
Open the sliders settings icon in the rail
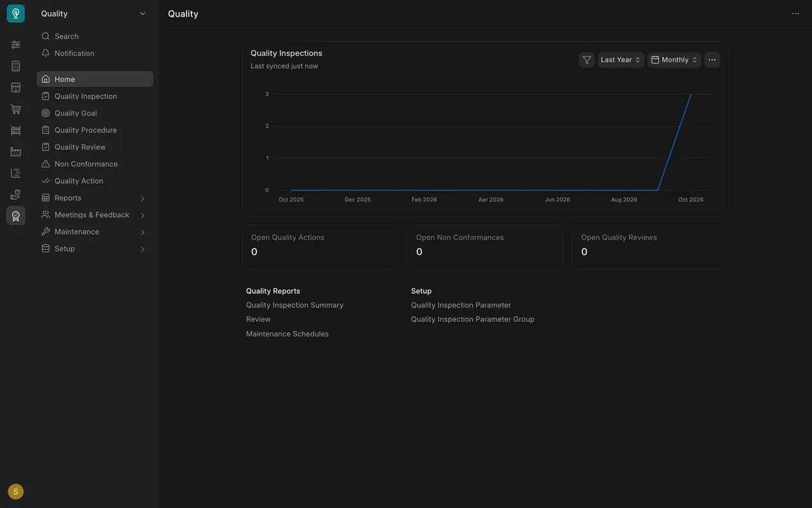[16, 44]
